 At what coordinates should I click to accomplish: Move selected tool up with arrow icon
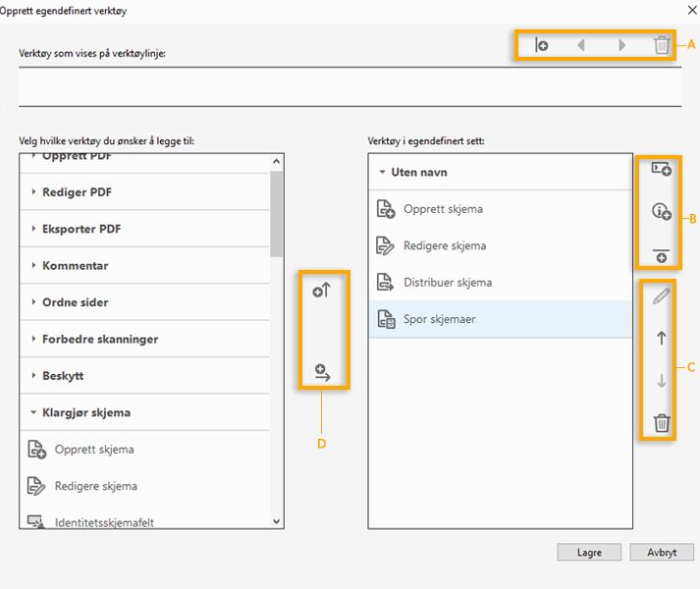[661, 338]
